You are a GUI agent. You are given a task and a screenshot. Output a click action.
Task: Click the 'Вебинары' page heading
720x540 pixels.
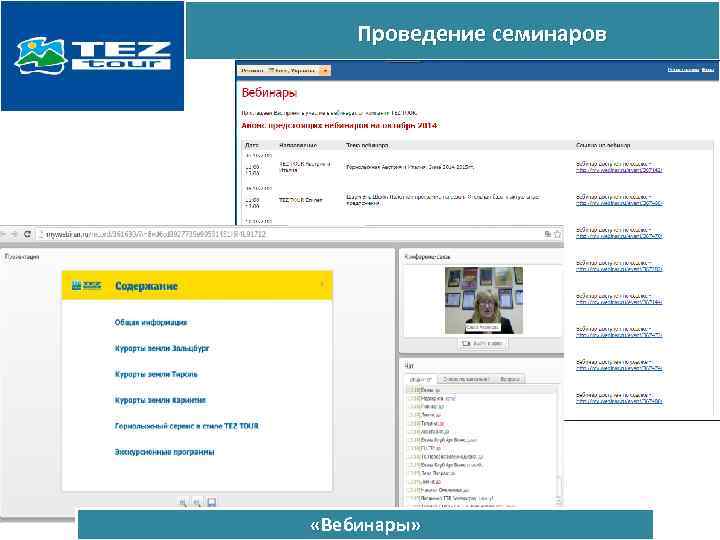269,93
